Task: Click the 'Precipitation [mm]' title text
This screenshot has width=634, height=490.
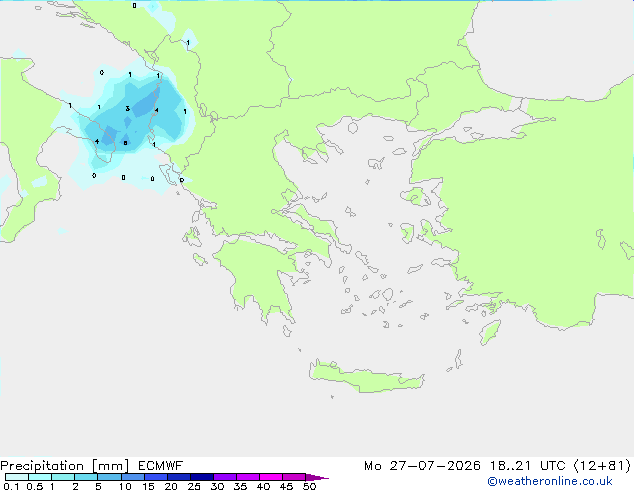Action: [65, 466]
